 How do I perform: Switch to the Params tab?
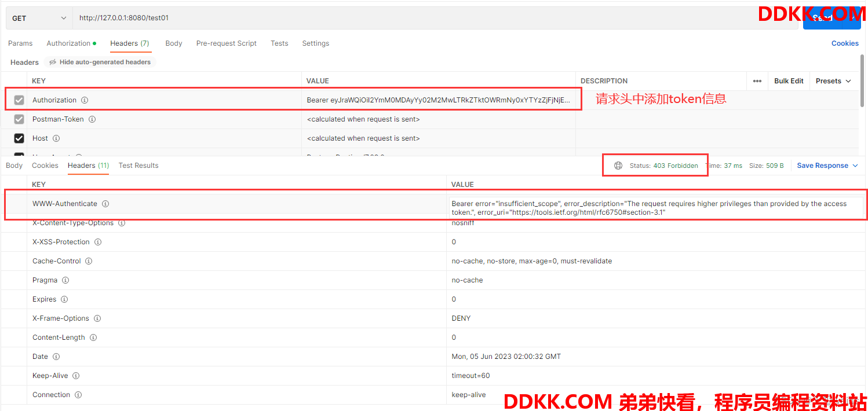point(20,43)
